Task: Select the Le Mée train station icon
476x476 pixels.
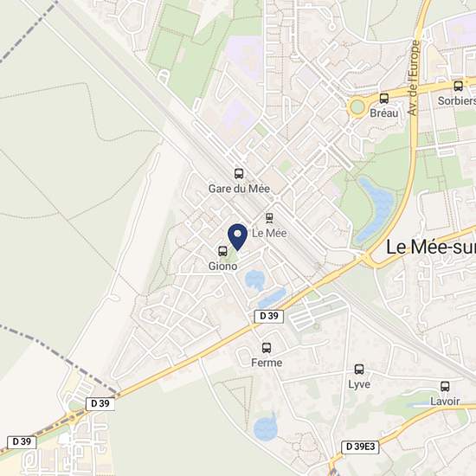Action: (x=269, y=218)
